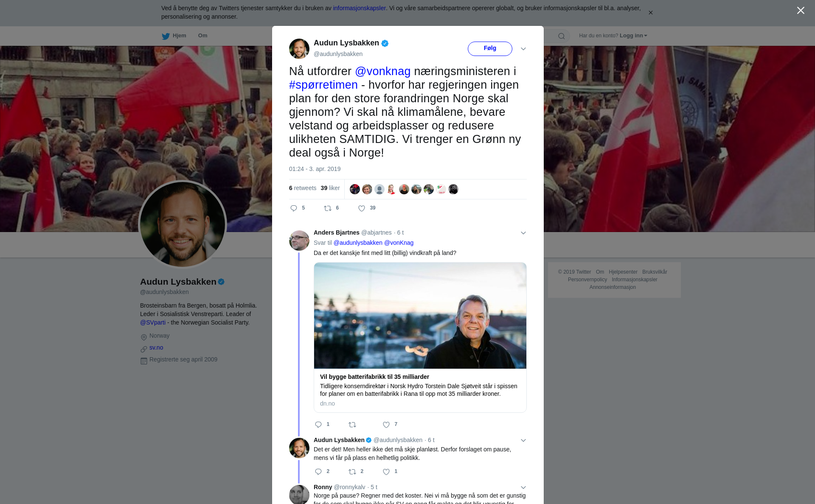Dismiss the cookie notice banner
Image resolution: width=815 pixels, height=504 pixels.
point(650,13)
